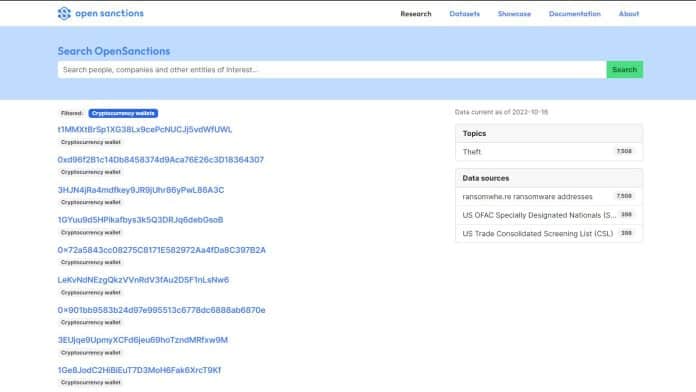Open wallet LeKvNdNEzgQkzVVnRdV3fAu2DSF1nLsNw6

143,280
